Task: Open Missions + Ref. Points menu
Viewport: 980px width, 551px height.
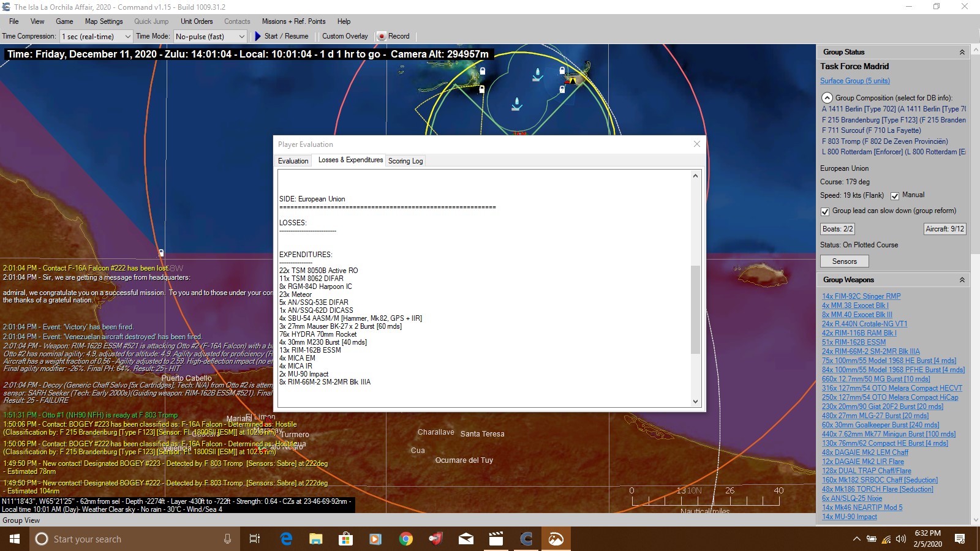Action: [x=293, y=21]
